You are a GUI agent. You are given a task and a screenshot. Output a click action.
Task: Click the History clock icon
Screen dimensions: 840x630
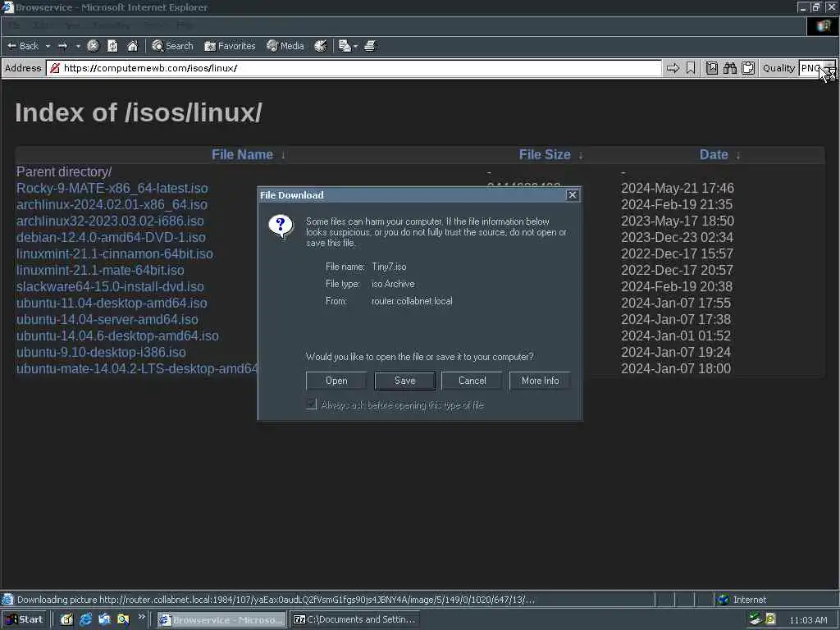(x=321, y=46)
